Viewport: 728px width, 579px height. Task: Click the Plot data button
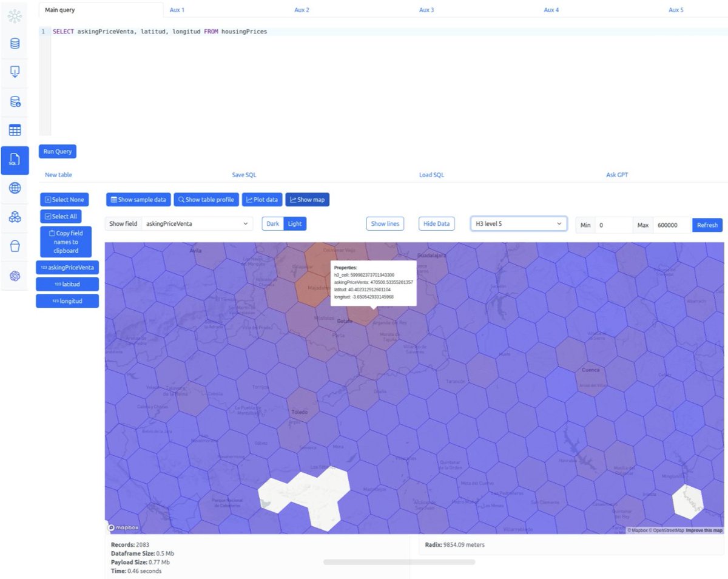point(262,200)
